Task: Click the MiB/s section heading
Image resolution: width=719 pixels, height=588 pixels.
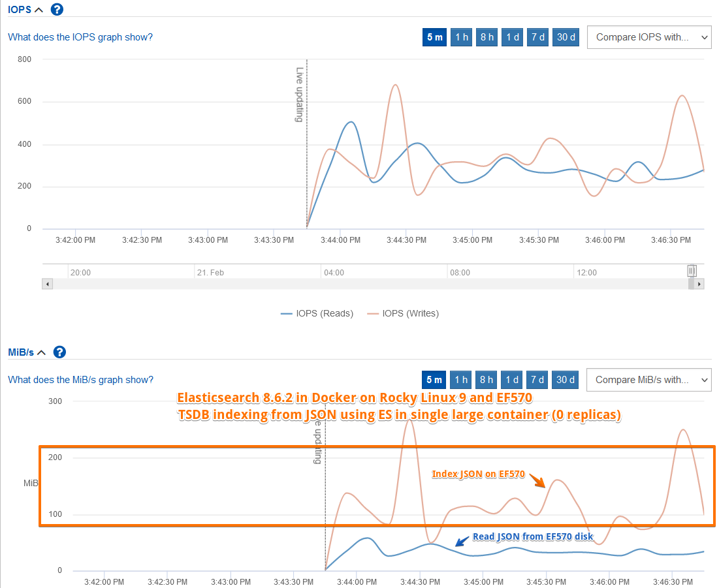Action: click(x=21, y=352)
